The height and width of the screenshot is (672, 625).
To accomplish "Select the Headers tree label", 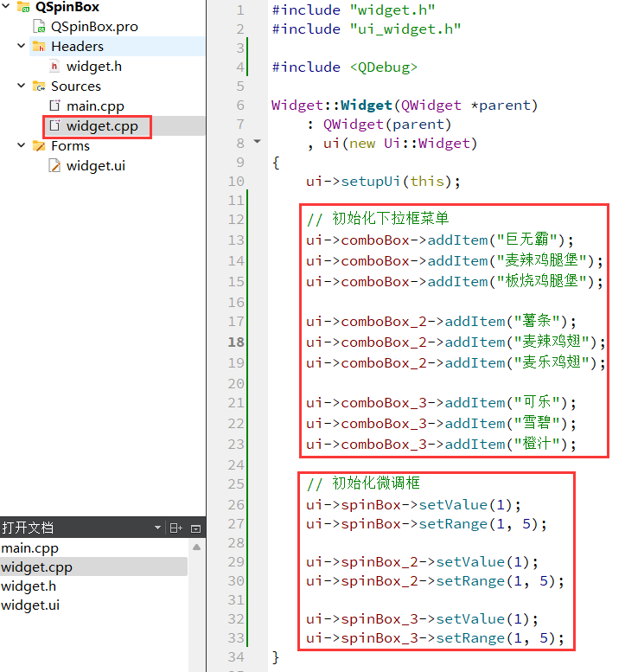I will coord(77,47).
